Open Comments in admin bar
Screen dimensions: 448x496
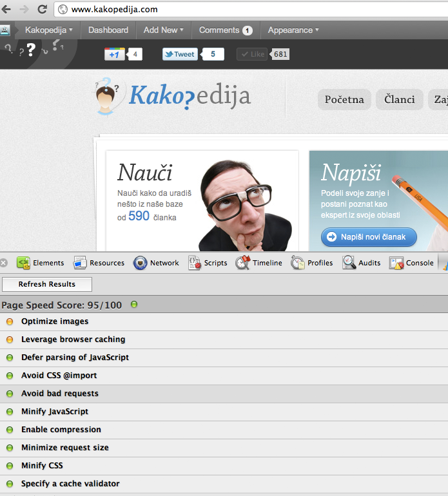226,30
